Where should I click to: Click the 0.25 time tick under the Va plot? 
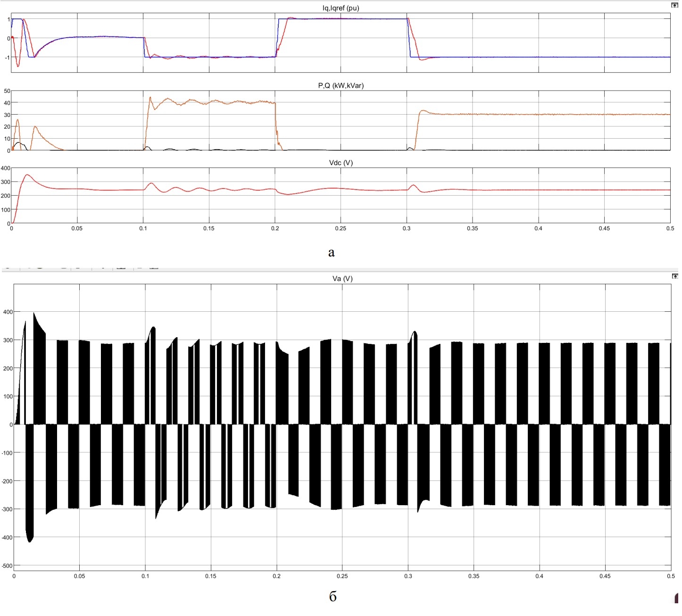pyautogui.click(x=342, y=576)
